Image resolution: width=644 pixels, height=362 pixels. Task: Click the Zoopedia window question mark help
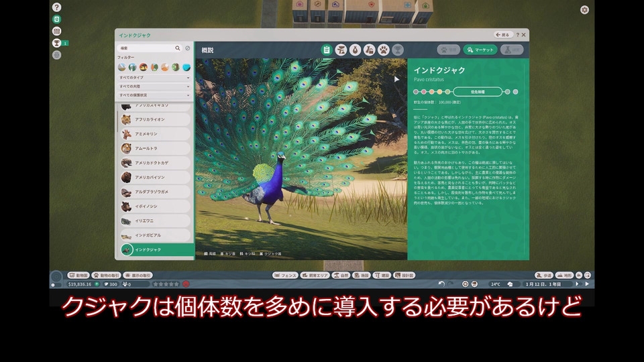point(517,35)
